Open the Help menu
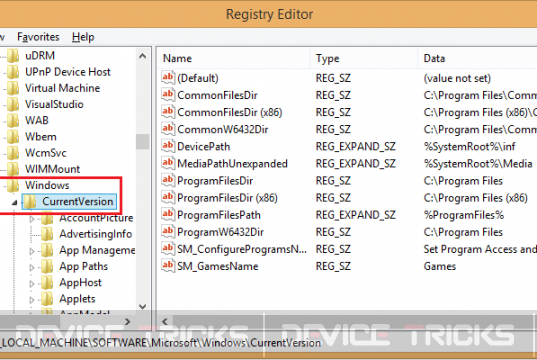 [83, 37]
